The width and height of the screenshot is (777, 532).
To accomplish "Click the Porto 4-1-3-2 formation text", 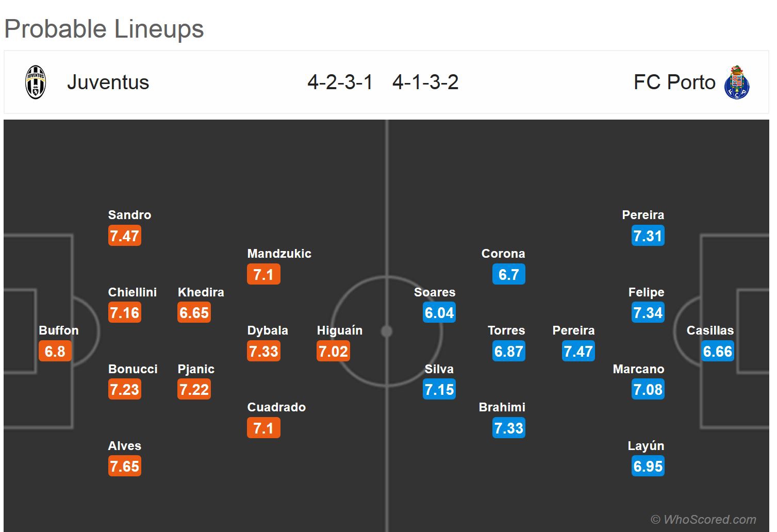I will pos(425,82).
